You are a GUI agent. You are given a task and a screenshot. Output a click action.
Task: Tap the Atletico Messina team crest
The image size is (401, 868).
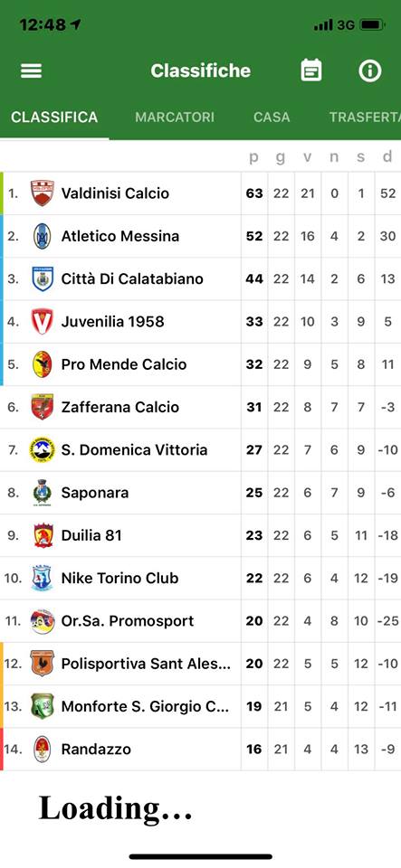point(43,236)
